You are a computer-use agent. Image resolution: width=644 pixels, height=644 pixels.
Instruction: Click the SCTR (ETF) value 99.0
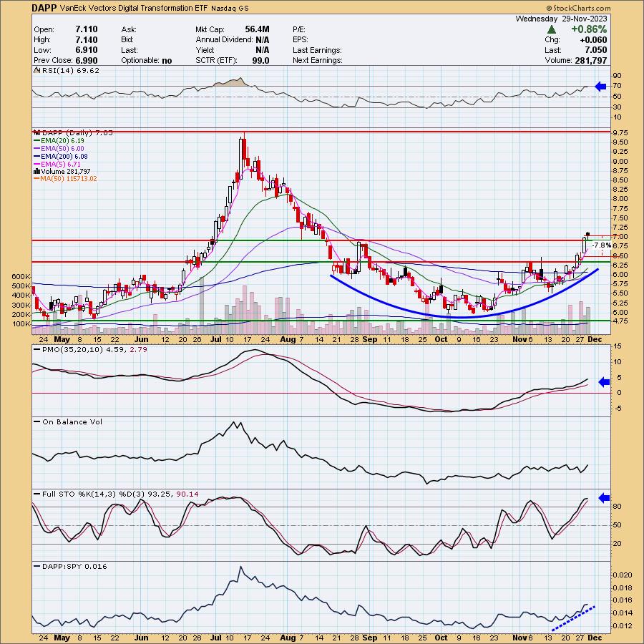click(x=260, y=60)
